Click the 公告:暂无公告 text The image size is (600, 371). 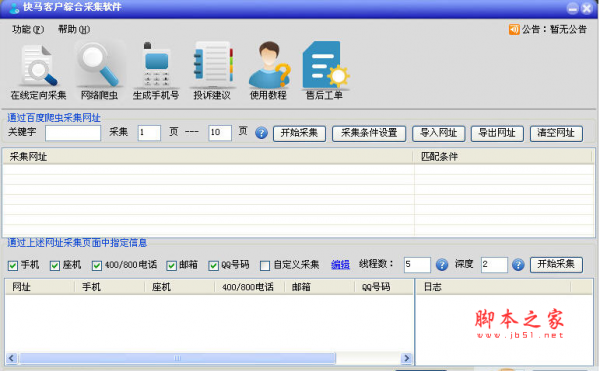click(554, 29)
